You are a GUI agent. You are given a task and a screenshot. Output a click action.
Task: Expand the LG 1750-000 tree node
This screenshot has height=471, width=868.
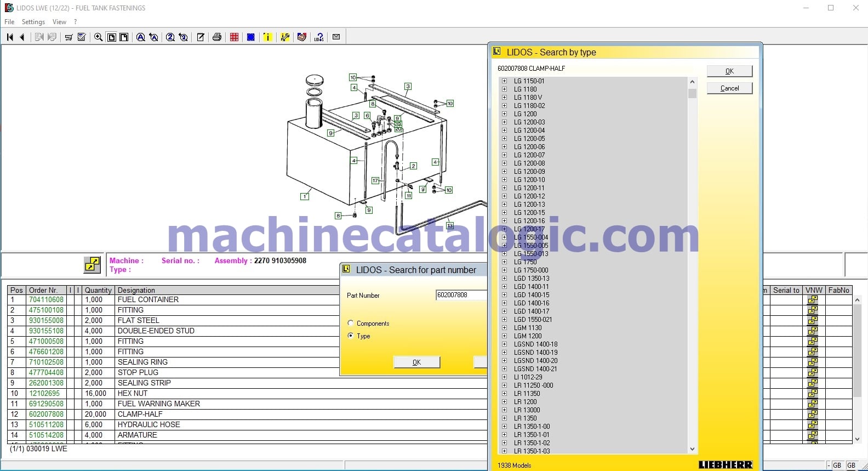click(x=504, y=270)
